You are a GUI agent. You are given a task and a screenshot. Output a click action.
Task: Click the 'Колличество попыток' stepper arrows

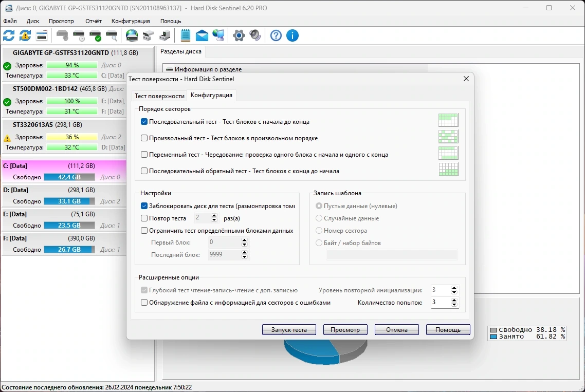tap(454, 302)
